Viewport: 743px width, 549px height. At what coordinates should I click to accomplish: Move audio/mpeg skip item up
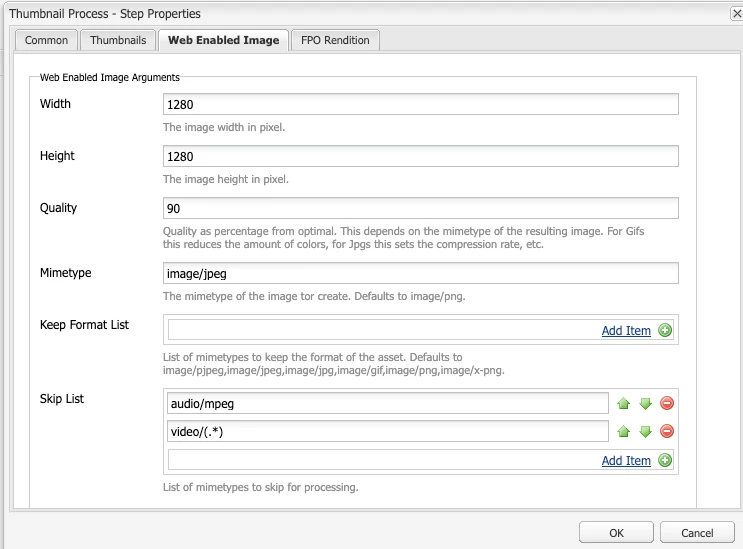[624, 404]
